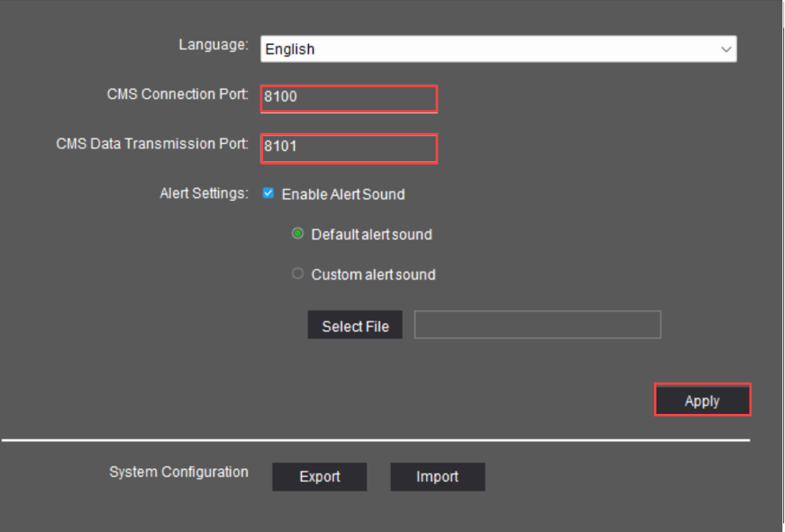Viewport: 785px width, 532px height.
Task: Click the chevron arrow of Language combo box
Action: coord(726,49)
